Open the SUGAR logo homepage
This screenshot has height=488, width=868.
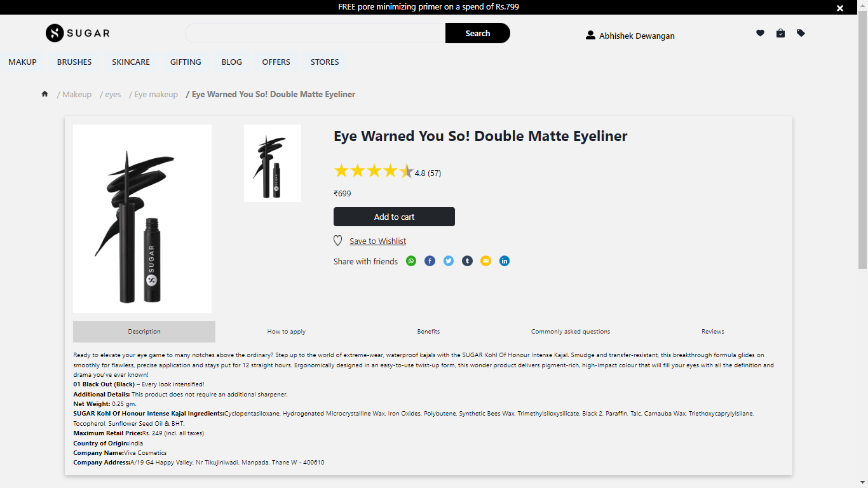tap(78, 33)
